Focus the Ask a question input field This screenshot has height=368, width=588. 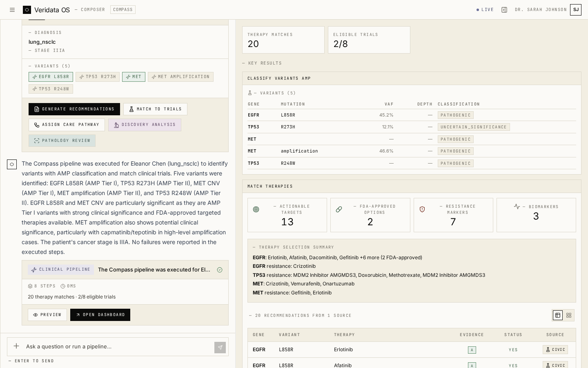[118, 347]
